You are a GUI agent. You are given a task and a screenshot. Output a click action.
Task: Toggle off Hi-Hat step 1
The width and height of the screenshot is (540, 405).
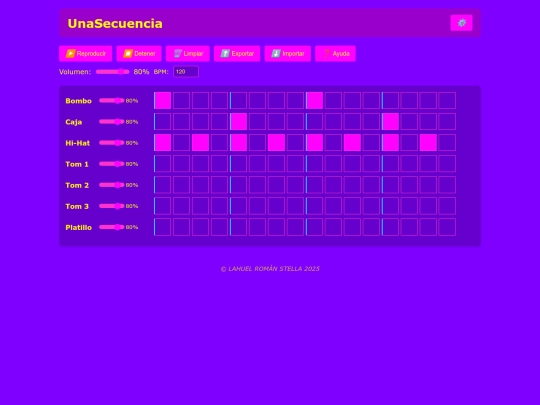coord(163,143)
